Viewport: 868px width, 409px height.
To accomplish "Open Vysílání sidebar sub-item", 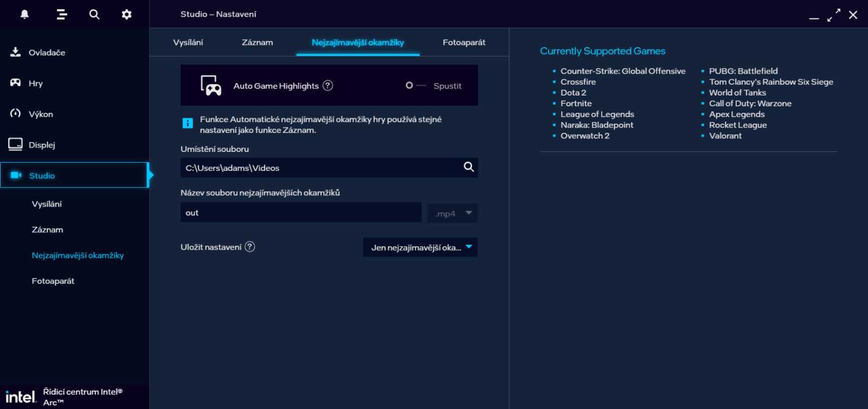I will [x=47, y=204].
